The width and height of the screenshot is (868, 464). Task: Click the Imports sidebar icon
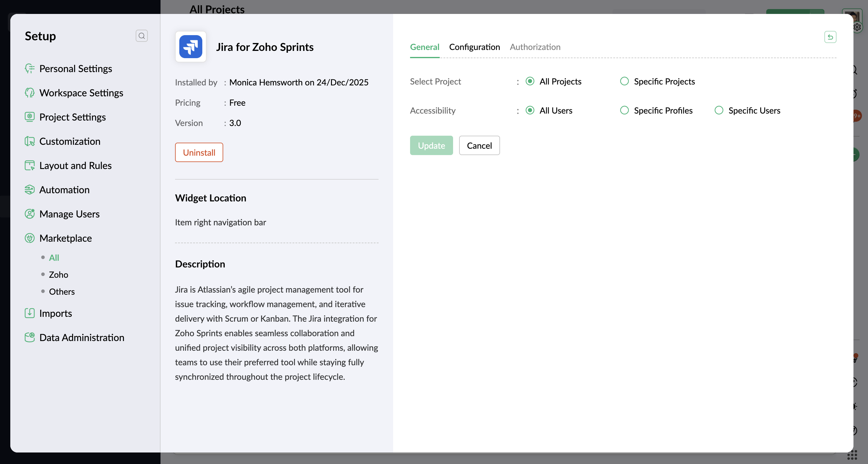(30, 313)
